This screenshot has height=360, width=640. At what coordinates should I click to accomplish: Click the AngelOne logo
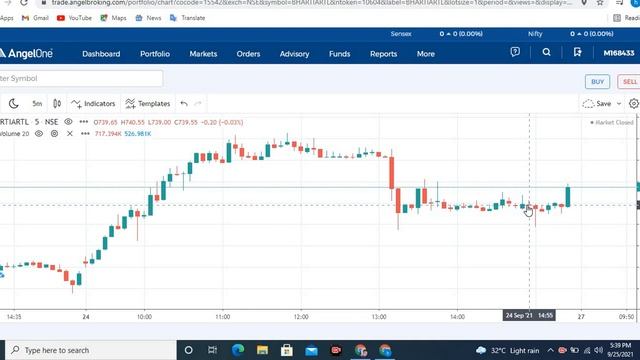(x=26, y=53)
